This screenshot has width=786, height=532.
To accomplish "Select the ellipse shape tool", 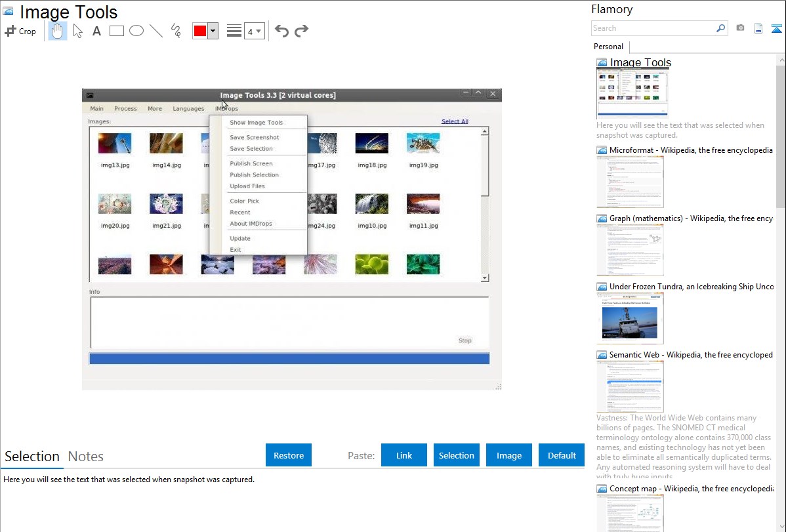I will point(136,31).
